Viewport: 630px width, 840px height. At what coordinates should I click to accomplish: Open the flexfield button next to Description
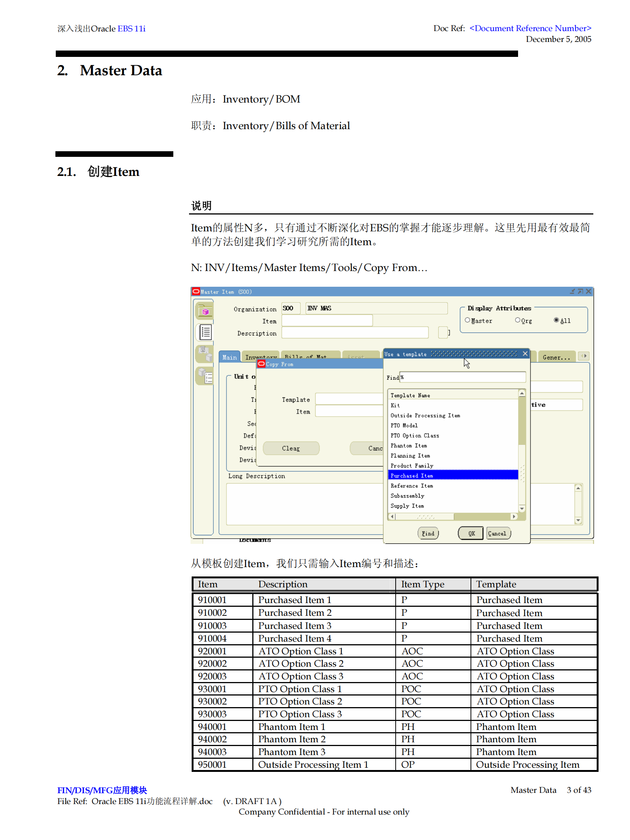click(x=443, y=332)
